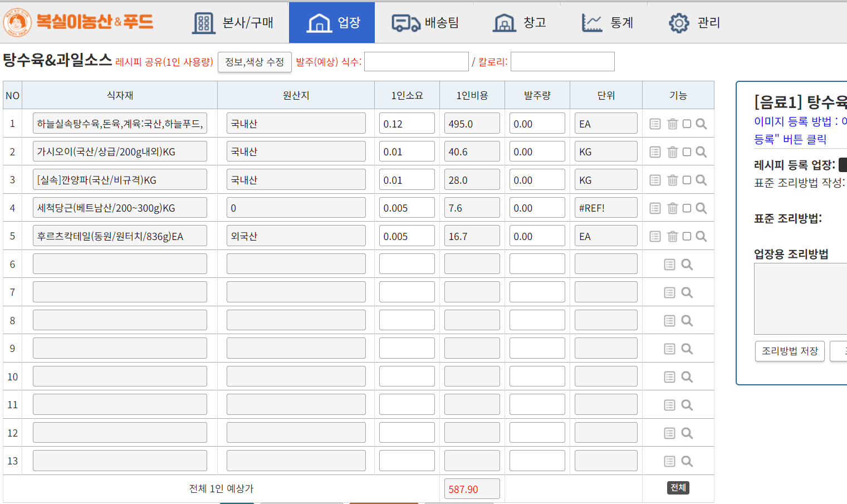Switch to the 배송팀 tab
Screen dimensions: 847x504
click(x=425, y=23)
